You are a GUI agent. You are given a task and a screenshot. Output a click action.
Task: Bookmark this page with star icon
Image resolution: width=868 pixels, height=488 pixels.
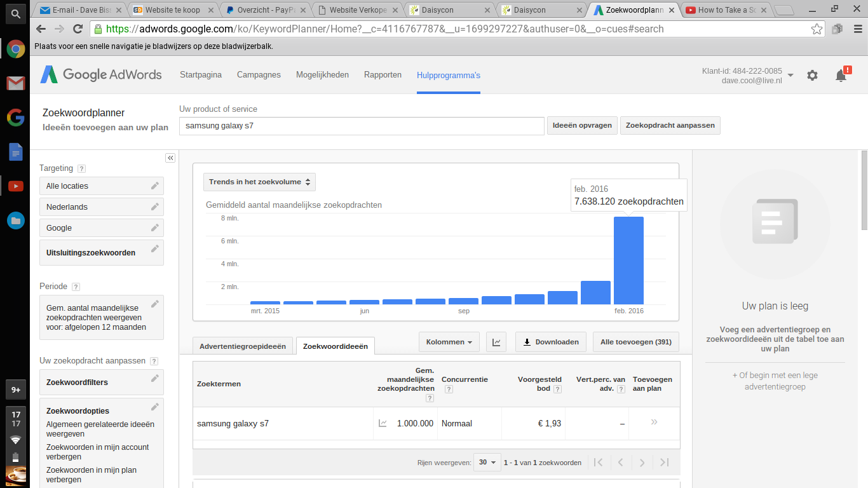pyautogui.click(x=817, y=29)
